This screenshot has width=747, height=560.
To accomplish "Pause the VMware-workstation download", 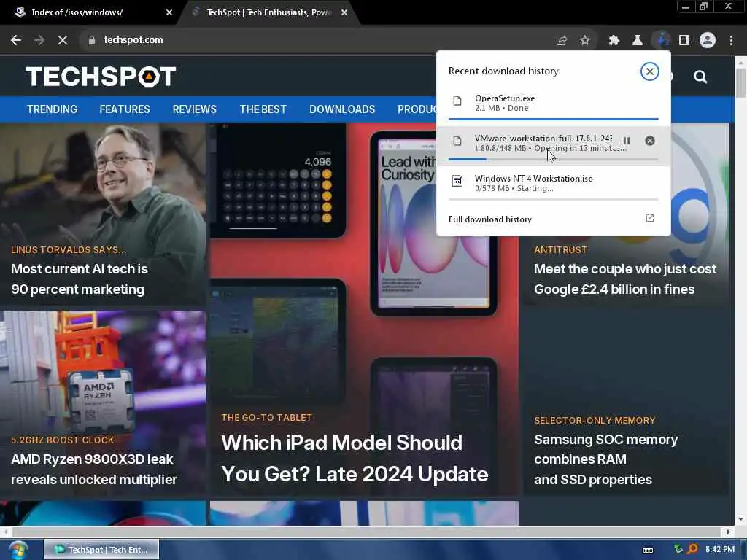I will point(627,141).
